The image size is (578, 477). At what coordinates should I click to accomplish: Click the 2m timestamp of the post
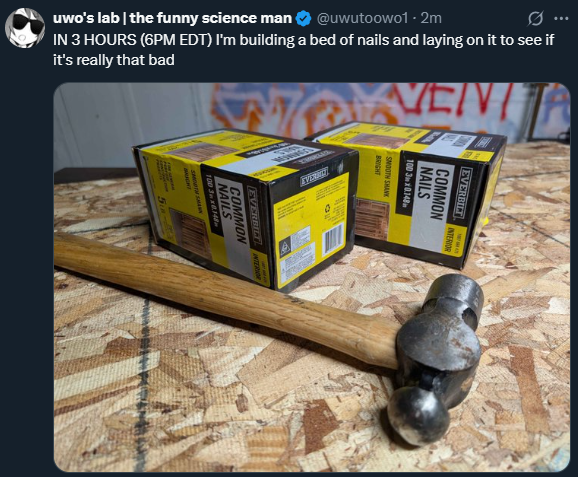(431, 18)
